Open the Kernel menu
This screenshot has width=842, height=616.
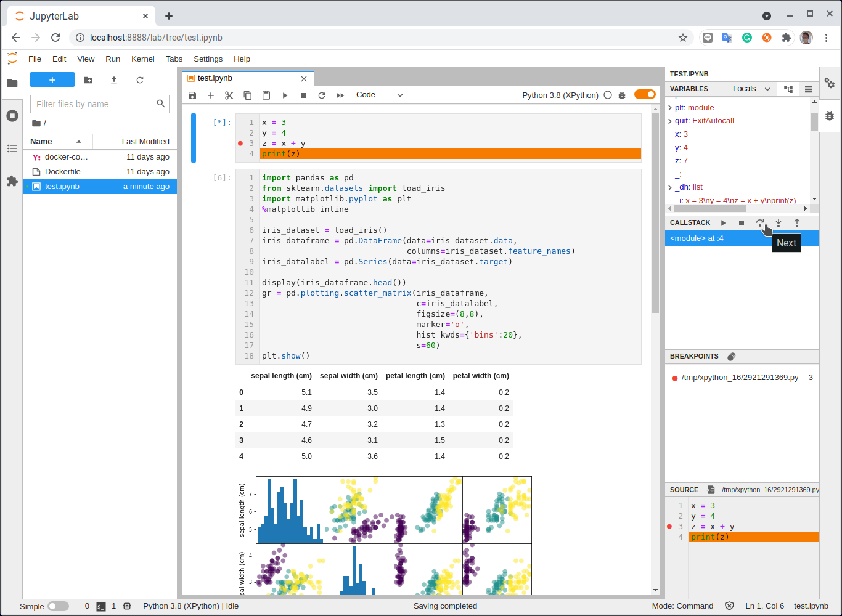(x=142, y=59)
